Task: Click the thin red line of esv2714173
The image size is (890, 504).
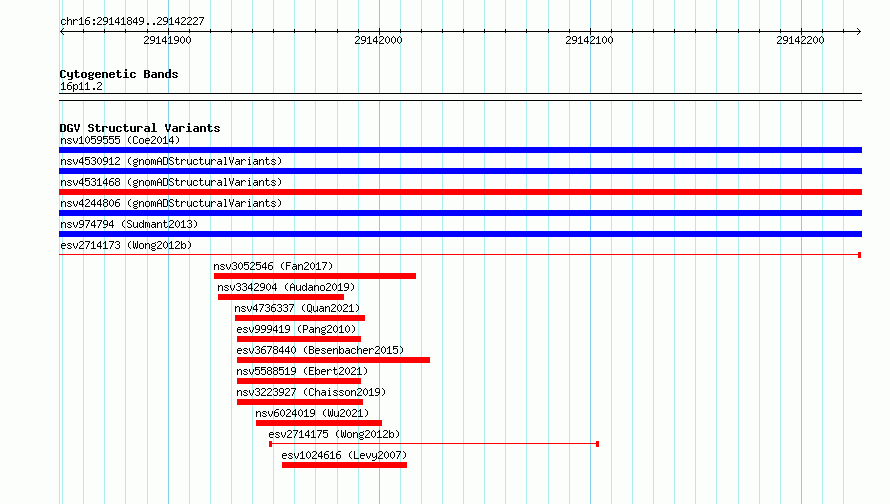Action: tap(460, 255)
